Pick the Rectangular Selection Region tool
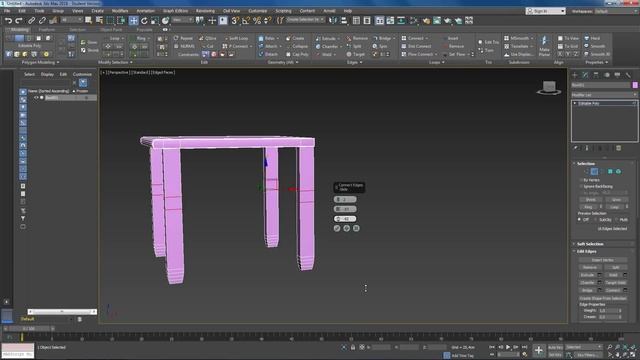This screenshot has width=640, height=360. pos(110,20)
